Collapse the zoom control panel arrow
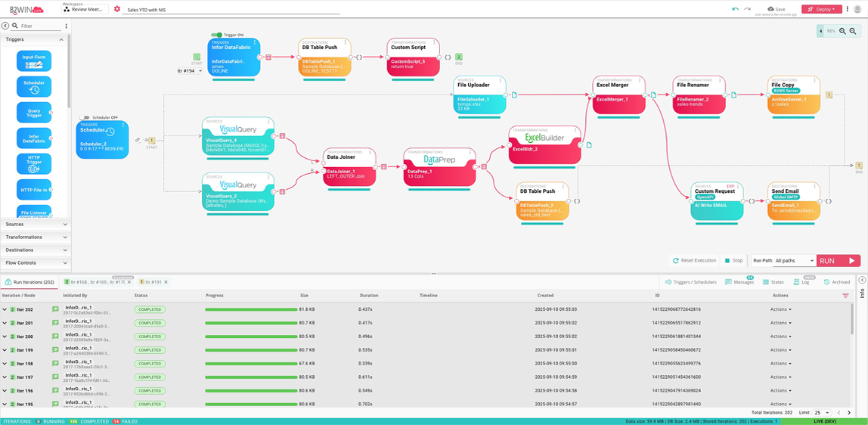This screenshot has height=425, width=868. (820, 32)
